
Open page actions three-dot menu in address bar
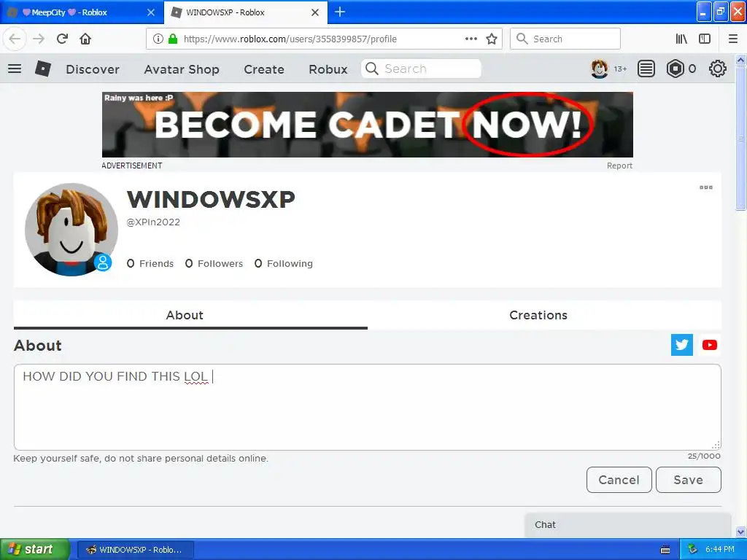471,39
